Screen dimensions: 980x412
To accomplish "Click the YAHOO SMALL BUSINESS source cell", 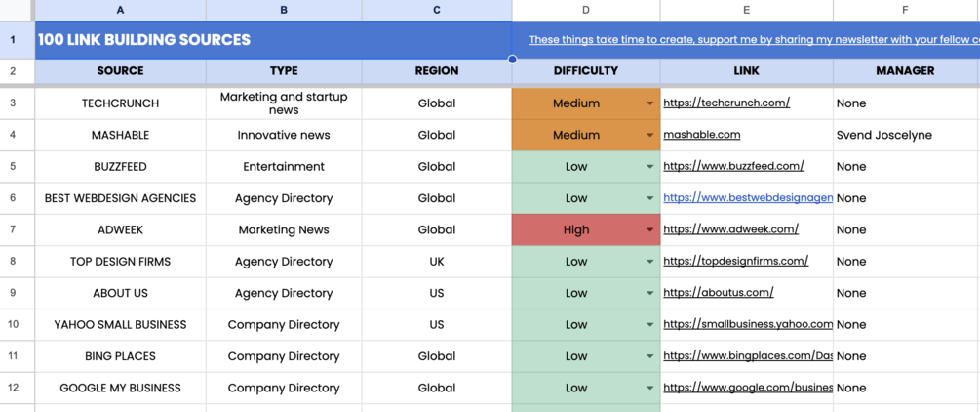I will [121, 325].
